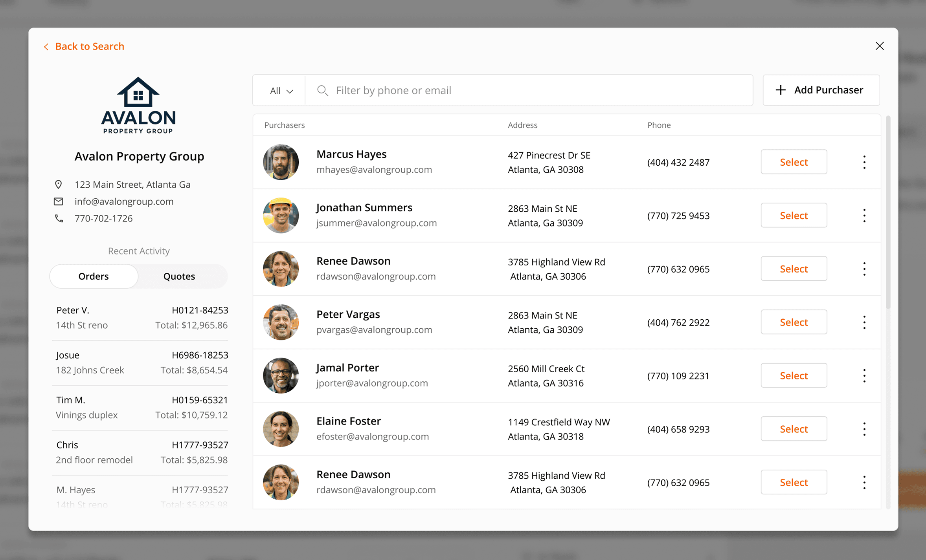Open more options for Peter Vargas
Viewport: 926px width, 560px height.
tap(864, 322)
